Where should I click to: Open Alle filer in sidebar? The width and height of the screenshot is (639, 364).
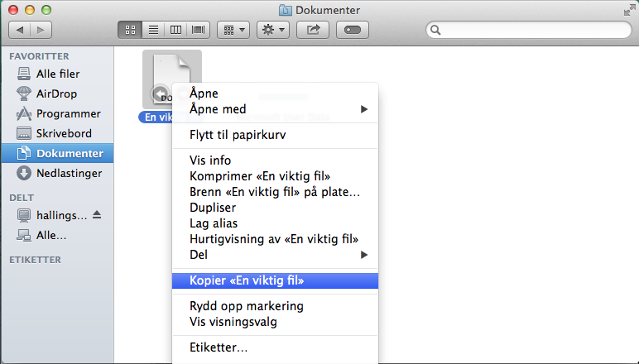click(57, 74)
